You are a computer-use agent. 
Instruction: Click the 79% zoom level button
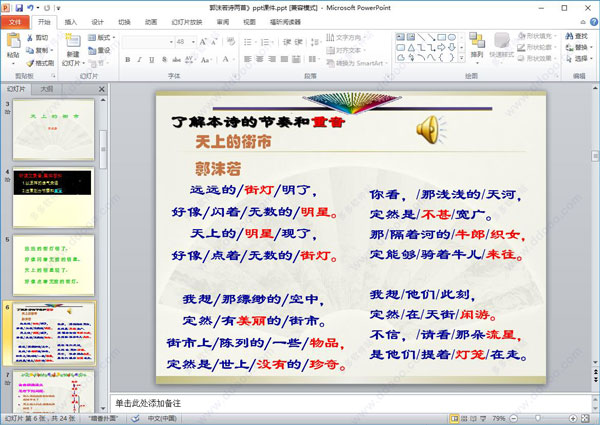pyautogui.click(x=499, y=418)
